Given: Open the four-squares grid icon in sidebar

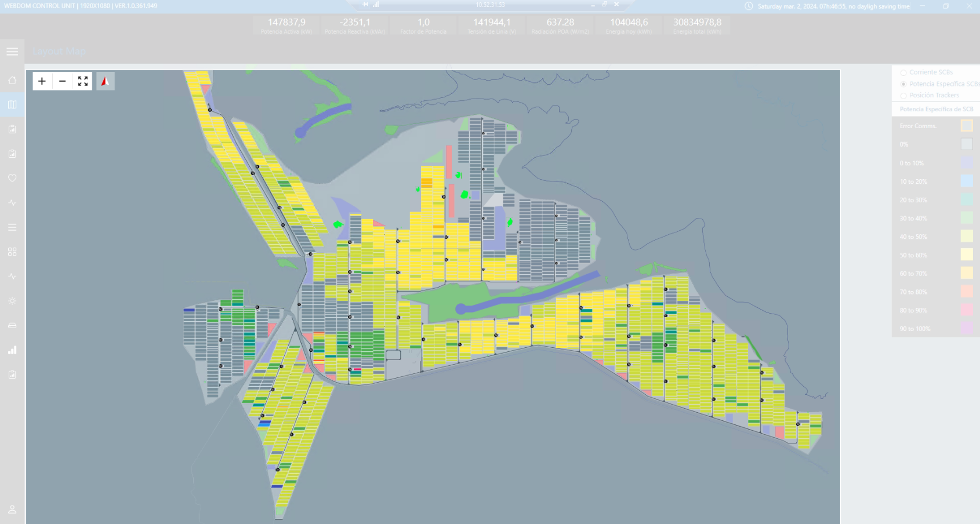Looking at the screenshot, I should pyautogui.click(x=12, y=252).
